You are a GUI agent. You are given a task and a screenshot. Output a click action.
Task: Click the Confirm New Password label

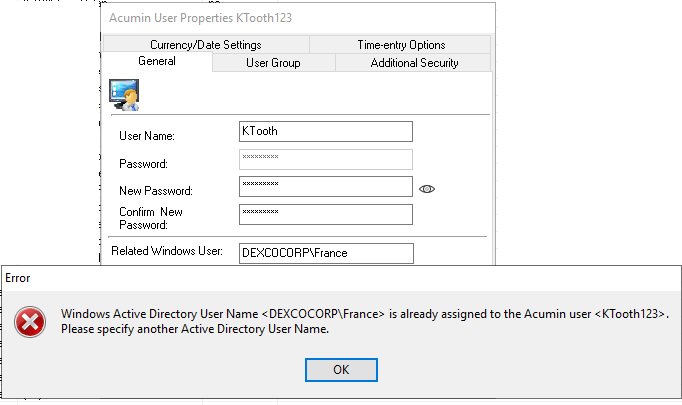click(x=151, y=218)
